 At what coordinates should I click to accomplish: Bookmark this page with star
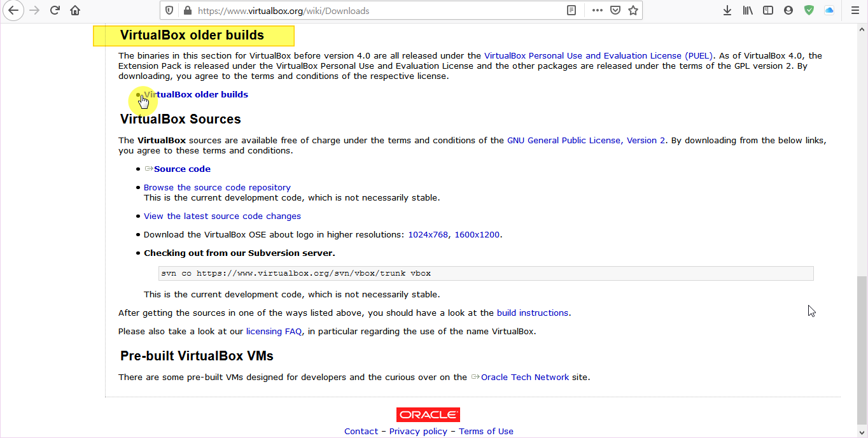[x=633, y=10]
